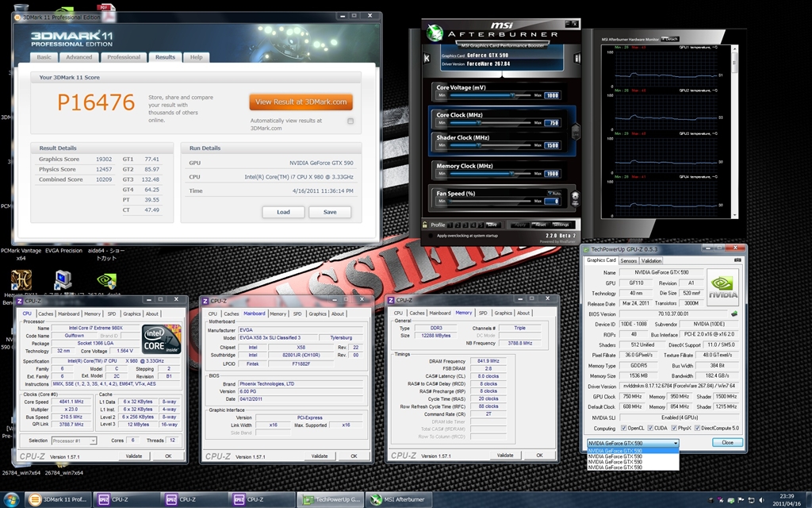Enable automatically view results at 3DMark.com
Image resolution: width=812 pixels, height=508 pixels.
coord(350,121)
